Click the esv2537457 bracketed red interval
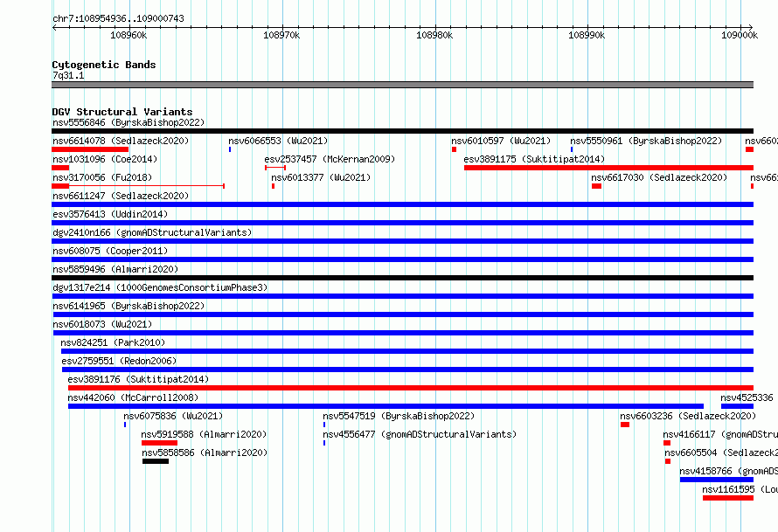Viewport: 778px width, 532px height. (275, 168)
